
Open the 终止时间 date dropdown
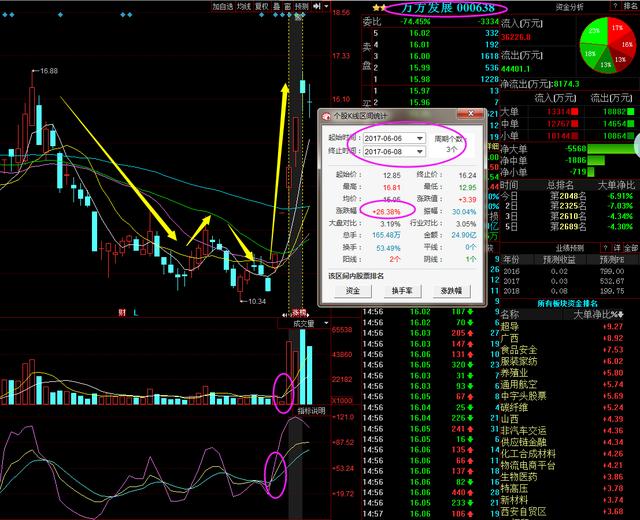click(420, 151)
